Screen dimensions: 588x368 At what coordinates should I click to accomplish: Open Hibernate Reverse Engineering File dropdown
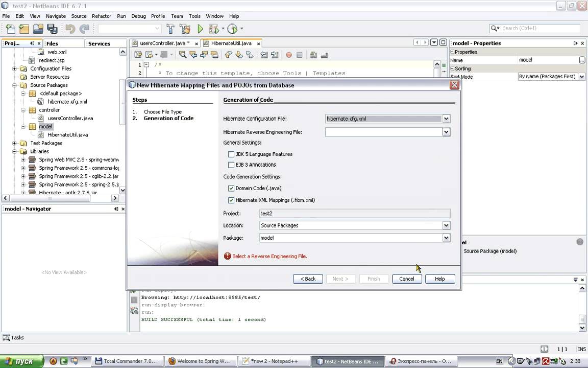click(x=446, y=132)
